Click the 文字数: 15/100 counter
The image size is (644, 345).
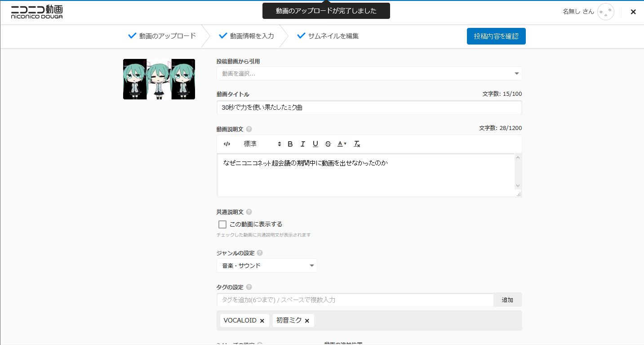point(502,94)
